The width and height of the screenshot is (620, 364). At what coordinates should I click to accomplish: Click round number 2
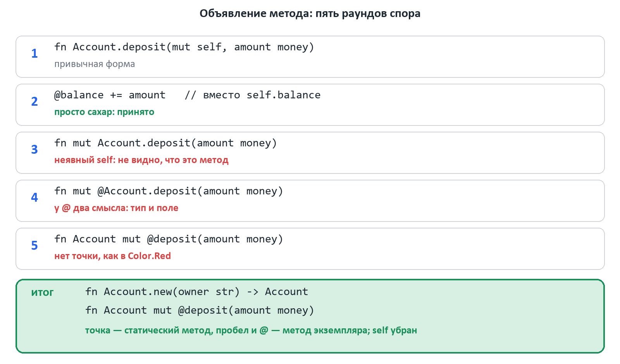34,101
